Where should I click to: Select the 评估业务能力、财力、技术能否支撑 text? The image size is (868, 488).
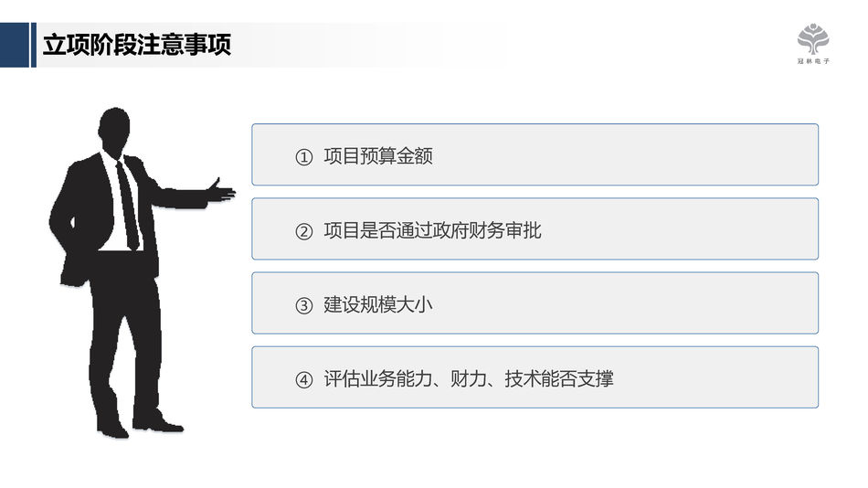pyautogui.click(x=468, y=378)
